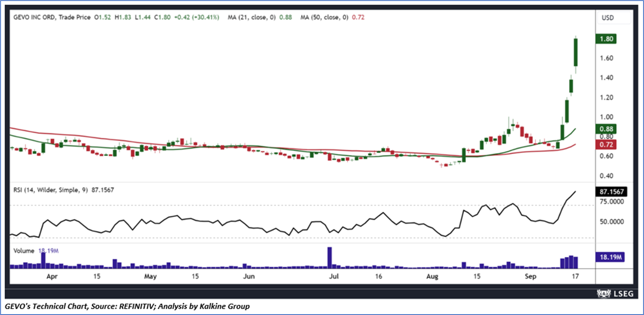The image size is (644, 315).
Task: Click the 0.60 price axis label
Action: pyautogui.click(x=607, y=156)
